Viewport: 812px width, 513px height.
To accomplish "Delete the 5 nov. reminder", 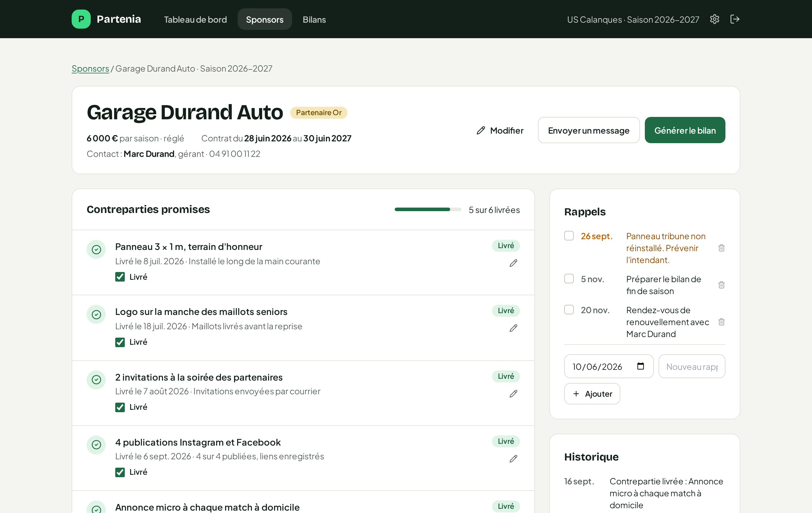I will 721,285.
